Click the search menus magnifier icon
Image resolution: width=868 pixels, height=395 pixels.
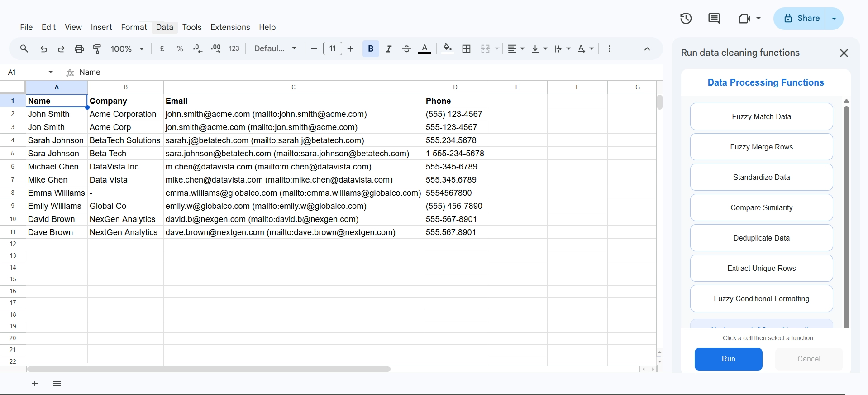(x=24, y=48)
